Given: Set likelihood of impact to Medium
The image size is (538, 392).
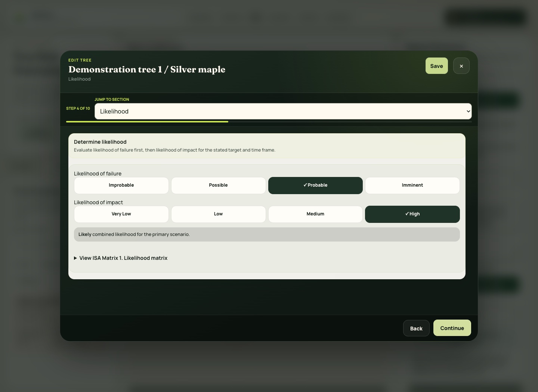Looking at the screenshot, I should click(315, 214).
